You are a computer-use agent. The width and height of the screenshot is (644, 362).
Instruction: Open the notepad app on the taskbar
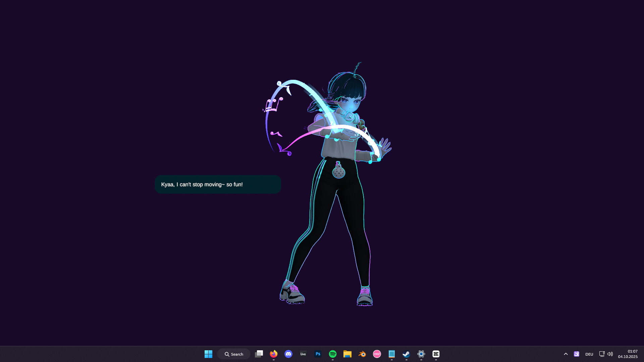pyautogui.click(x=392, y=354)
